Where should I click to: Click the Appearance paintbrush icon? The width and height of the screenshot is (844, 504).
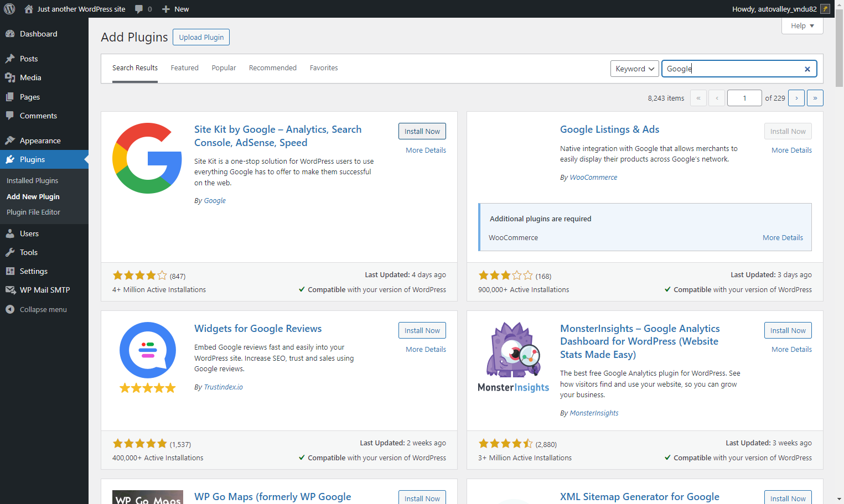coord(10,141)
